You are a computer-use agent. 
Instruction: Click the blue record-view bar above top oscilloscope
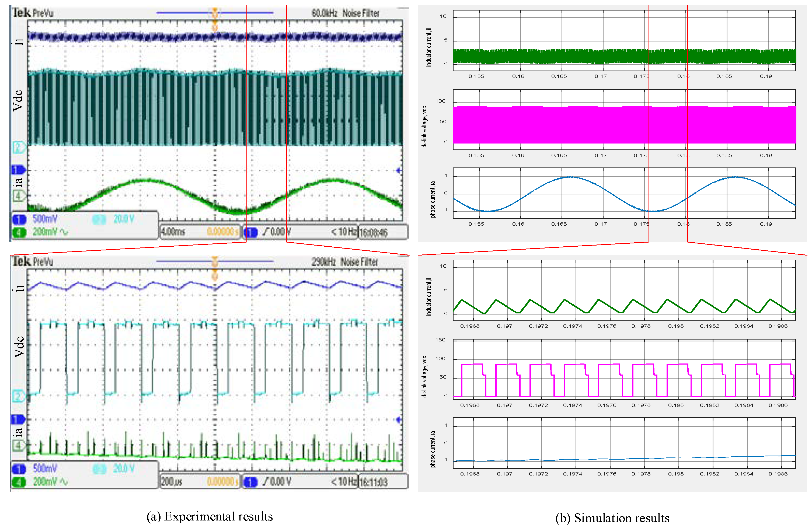pos(184,13)
